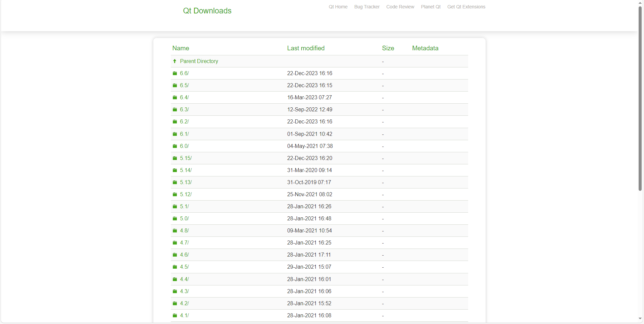The image size is (644, 324).
Task: Click the folder icon next to 6.5/
Action: click(175, 85)
